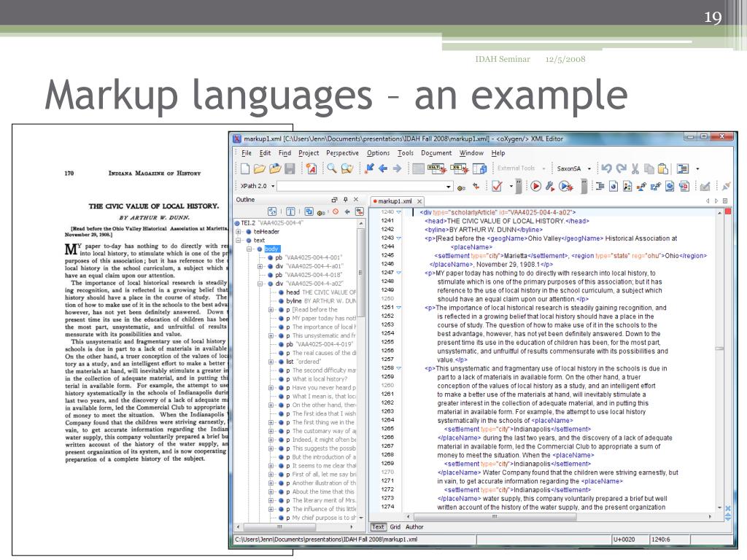Switch to Text editing mode
This screenshot has height=560, width=747.
(x=378, y=526)
